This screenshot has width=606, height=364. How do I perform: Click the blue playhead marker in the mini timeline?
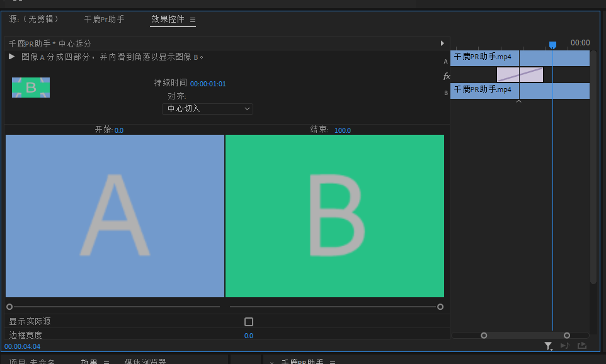(552, 44)
